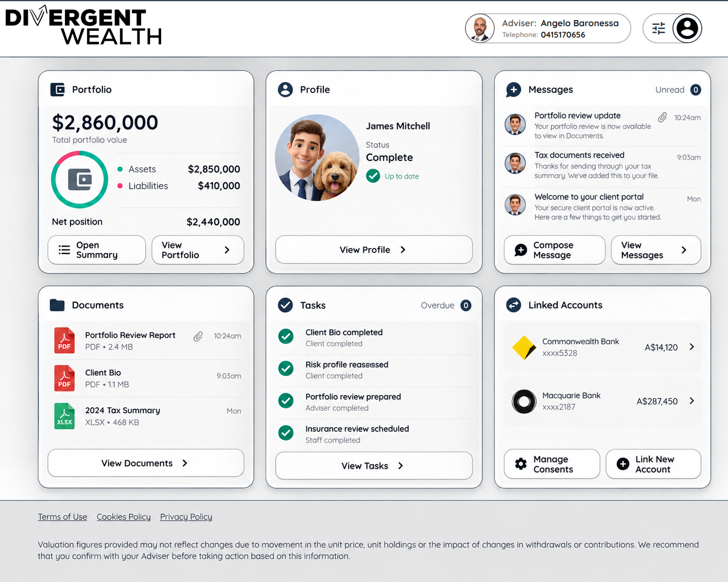Click the Compose Message button
The width and height of the screenshot is (728, 582).
click(554, 250)
